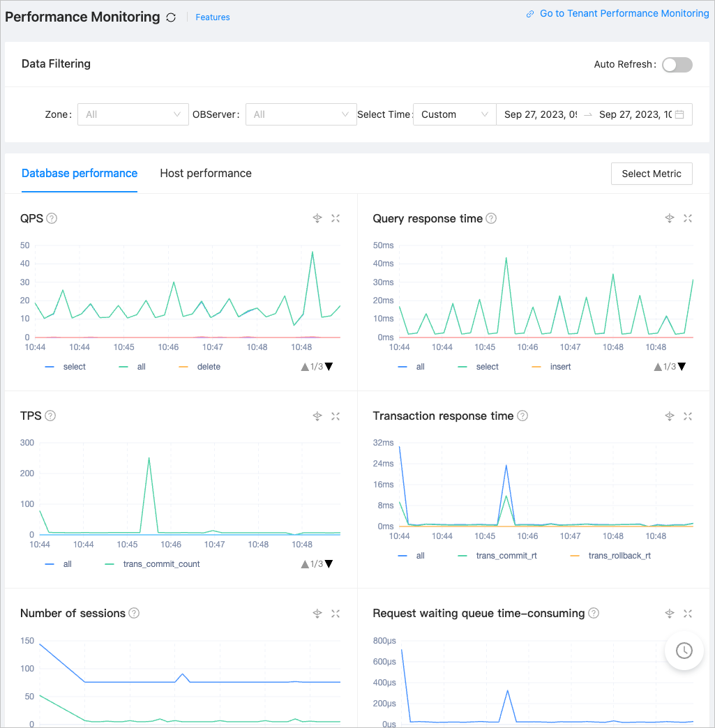Screen dimensions: 715x728
Task: Switch to the Host performance tab
Action: click(206, 173)
